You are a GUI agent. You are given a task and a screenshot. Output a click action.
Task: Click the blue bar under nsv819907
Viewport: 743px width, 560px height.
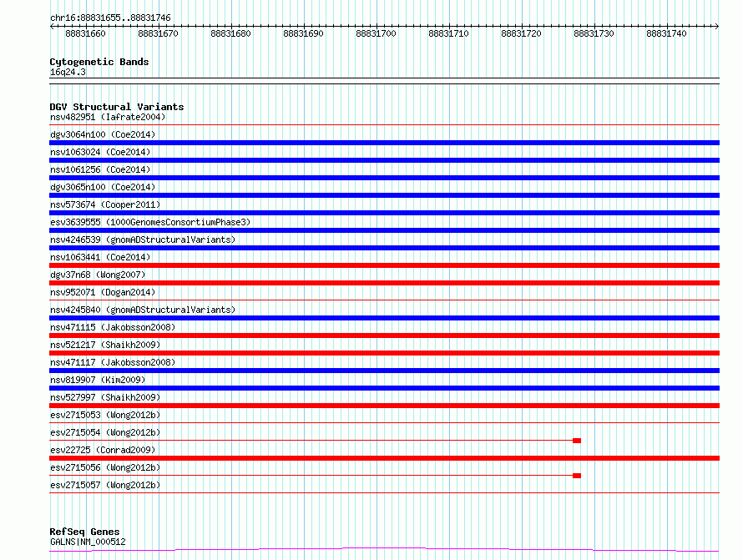pos(384,388)
